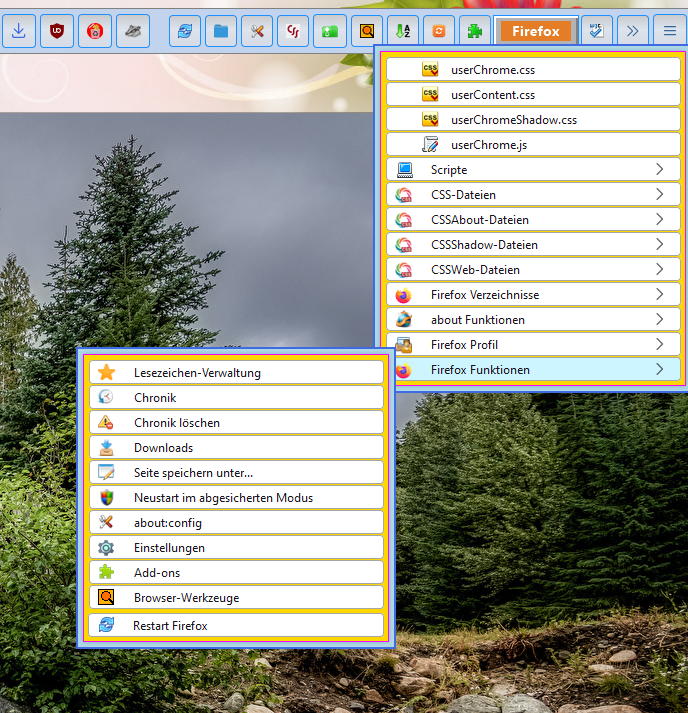Click the profile folder icon beside Firefox Profil
This screenshot has height=713, width=688.
404,345
